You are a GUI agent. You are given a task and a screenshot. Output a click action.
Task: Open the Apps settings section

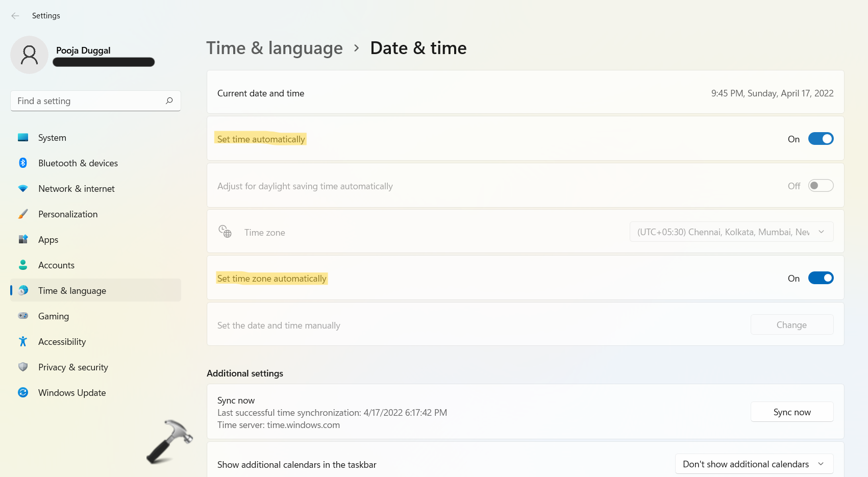coord(48,240)
